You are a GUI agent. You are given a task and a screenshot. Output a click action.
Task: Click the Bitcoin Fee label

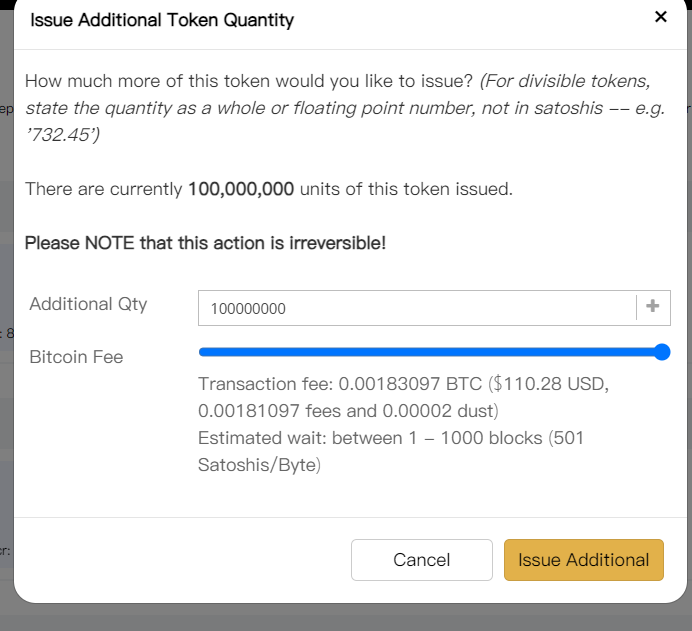[76, 357]
